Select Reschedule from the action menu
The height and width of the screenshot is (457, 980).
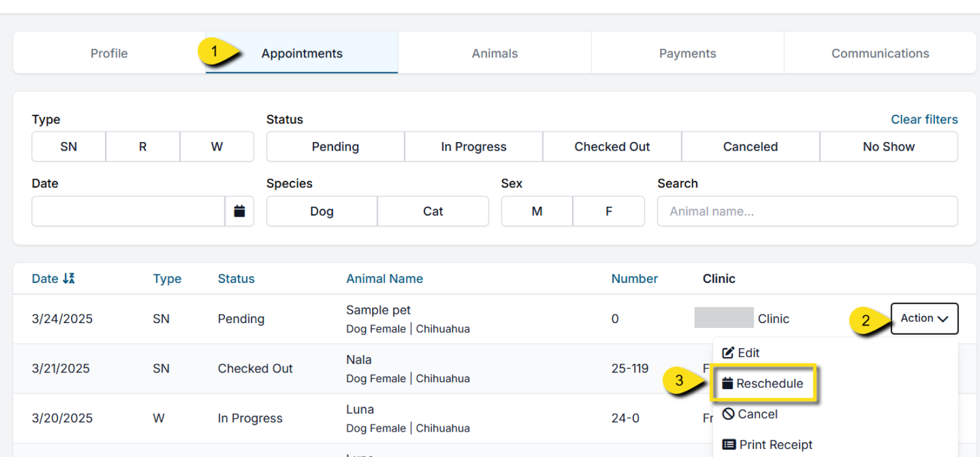[769, 384]
